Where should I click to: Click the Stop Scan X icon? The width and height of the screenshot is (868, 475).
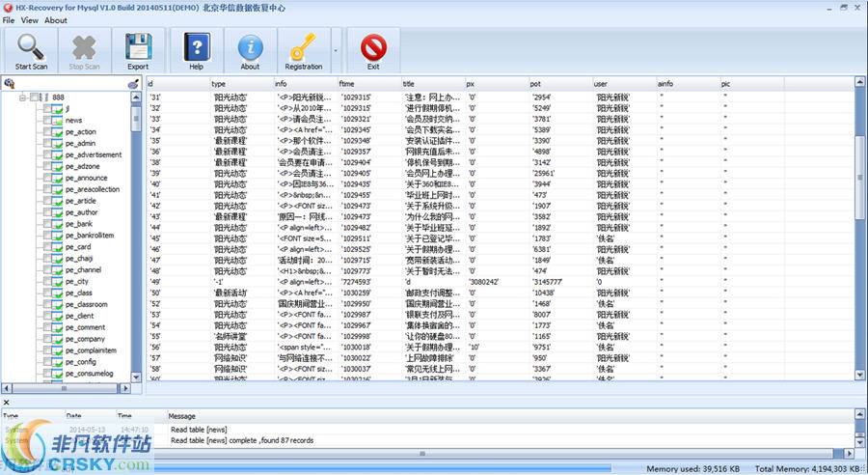tap(84, 47)
